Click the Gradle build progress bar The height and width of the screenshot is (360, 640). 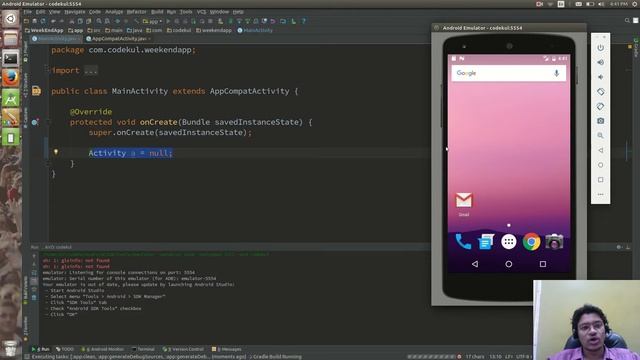(x=431, y=357)
